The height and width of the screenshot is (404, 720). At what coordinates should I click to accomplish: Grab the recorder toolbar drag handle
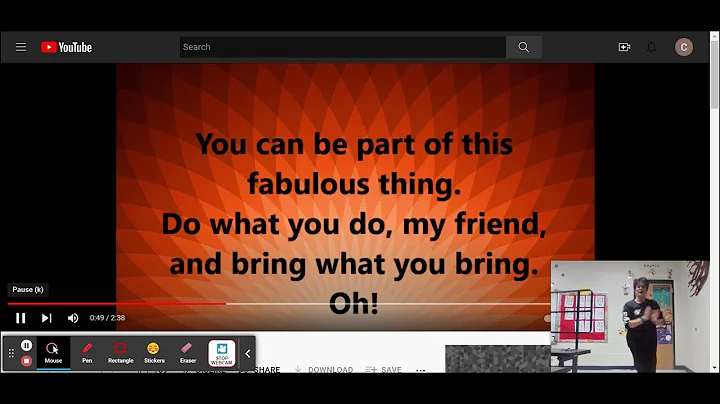pyautogui.click(x=11, y=353)
